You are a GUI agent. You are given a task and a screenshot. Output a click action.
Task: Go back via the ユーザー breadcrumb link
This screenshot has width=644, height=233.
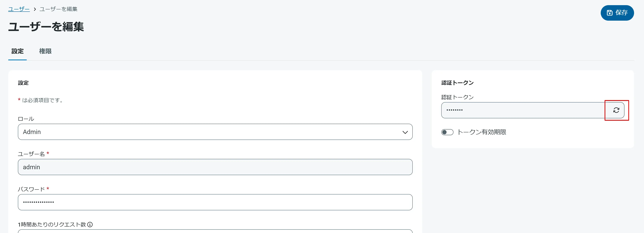[19, 9]
